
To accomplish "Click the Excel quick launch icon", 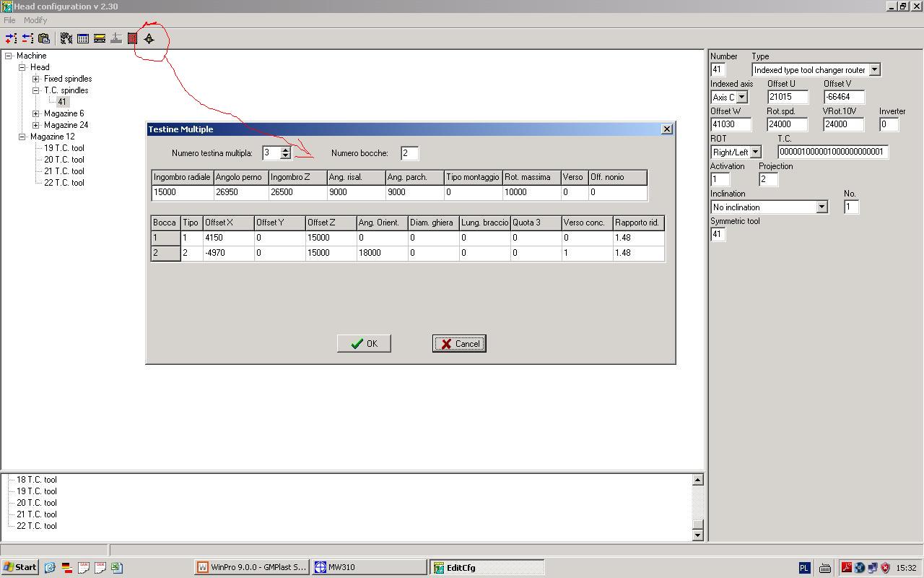I will [116, 567].
